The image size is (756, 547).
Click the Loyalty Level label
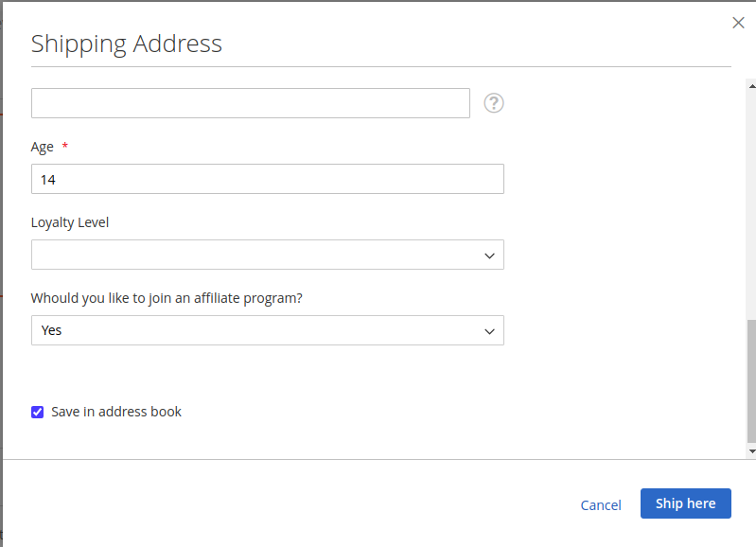tap(70, 222)
